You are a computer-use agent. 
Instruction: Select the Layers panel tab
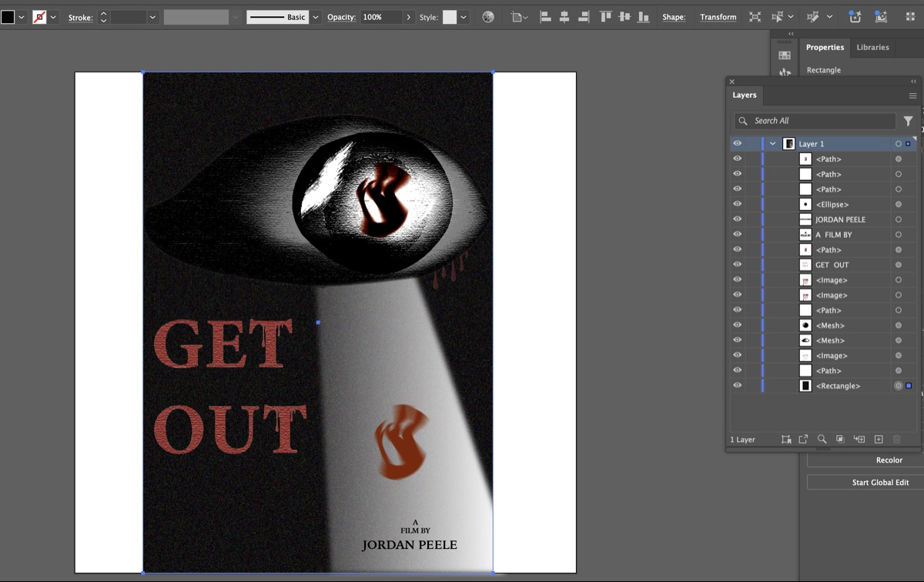[x=745, y=95]
